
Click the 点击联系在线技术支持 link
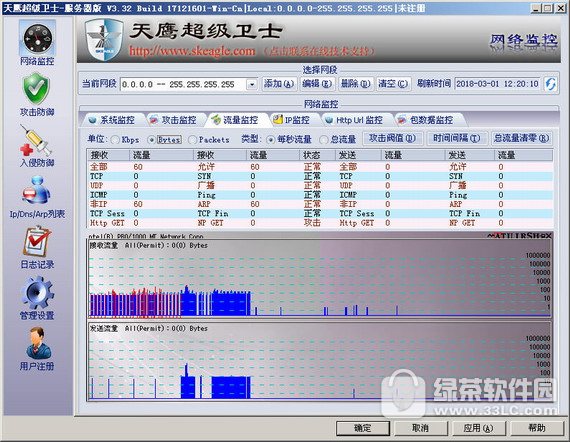[x=318, y=51]
